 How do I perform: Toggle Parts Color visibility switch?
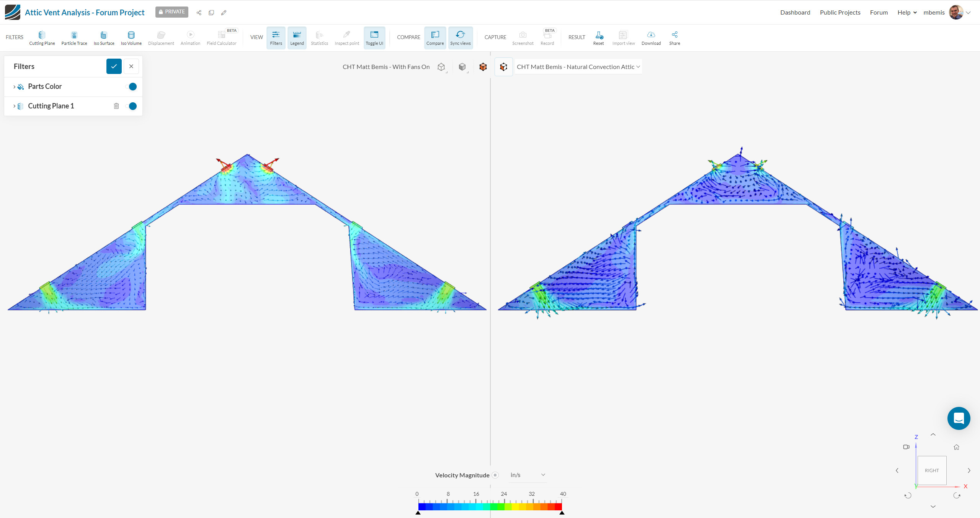131,87
